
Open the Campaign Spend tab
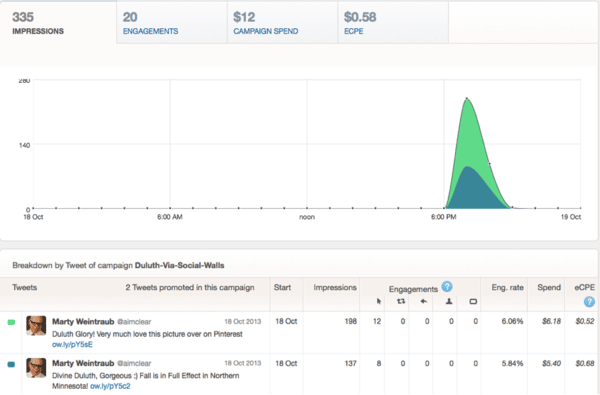(x=282, y=23)
